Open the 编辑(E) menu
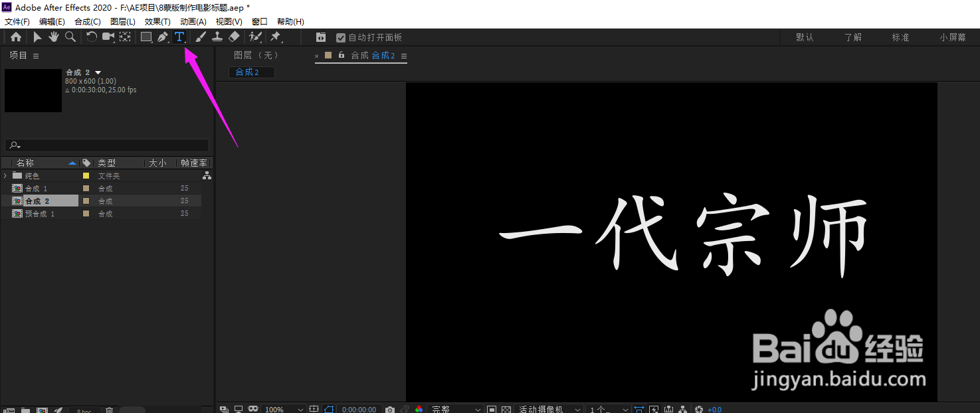The image size is (980, 413). tap(52, 22)
